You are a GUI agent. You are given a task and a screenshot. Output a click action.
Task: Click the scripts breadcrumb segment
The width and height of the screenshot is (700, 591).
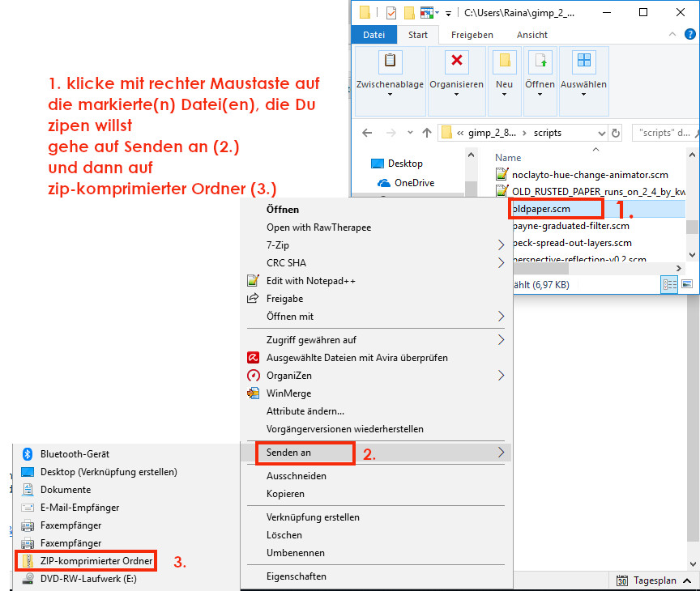pyautogui.click(x=548, y=133)
